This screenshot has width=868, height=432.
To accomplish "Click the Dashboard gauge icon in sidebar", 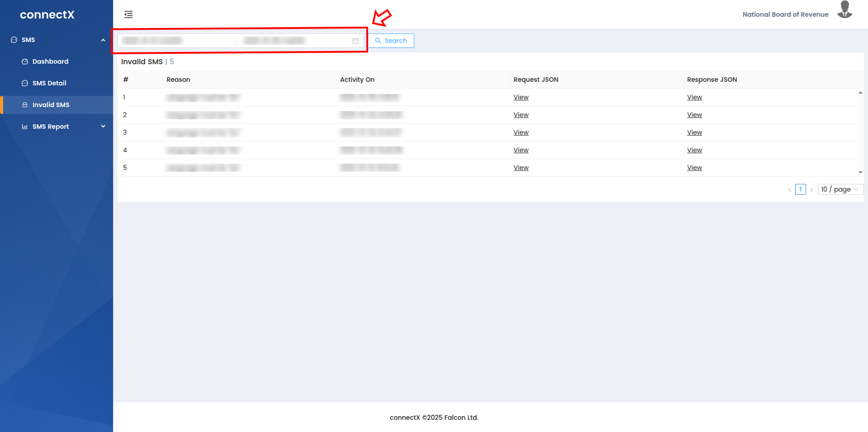I will 25,61.
